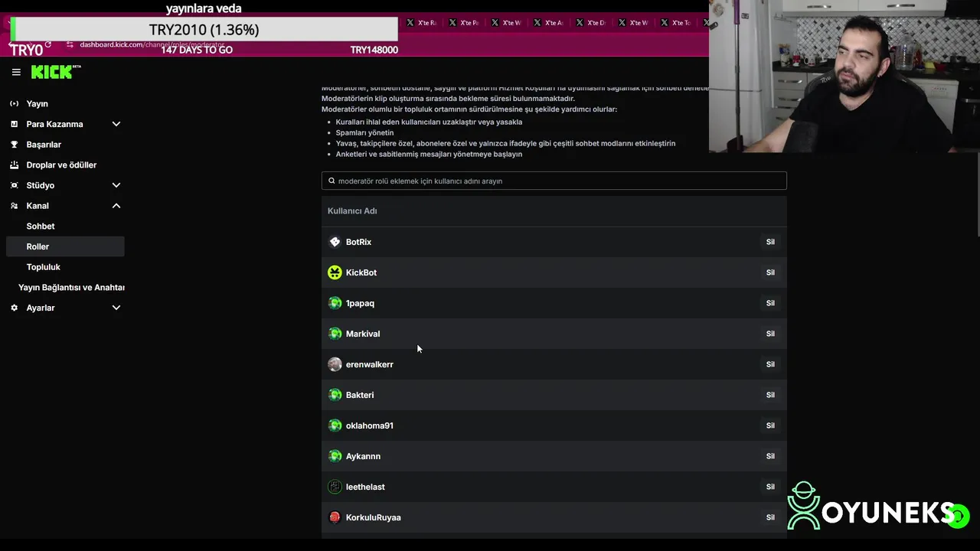Viewport: 980px width, 551px height.
Task: Click the Başarılar trophy icon
Action: [x=15, y=145]
